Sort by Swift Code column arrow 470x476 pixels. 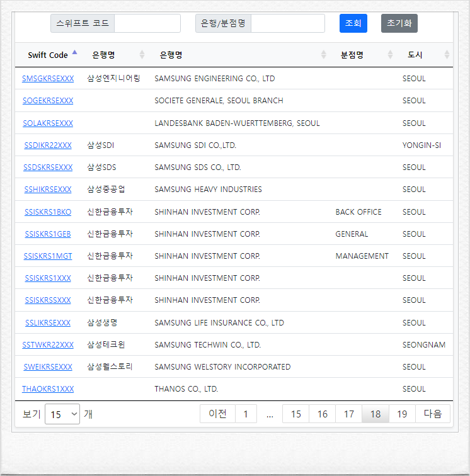[74, 53]
